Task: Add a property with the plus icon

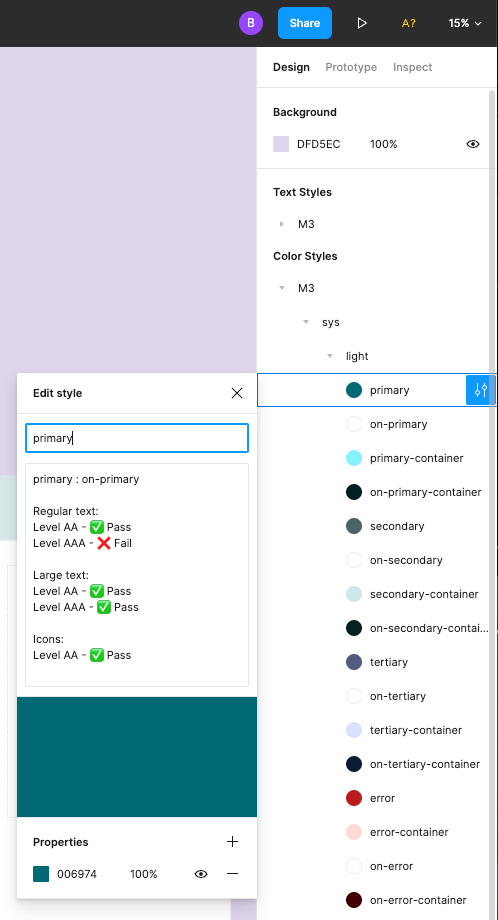Action: tap(232, 842)
